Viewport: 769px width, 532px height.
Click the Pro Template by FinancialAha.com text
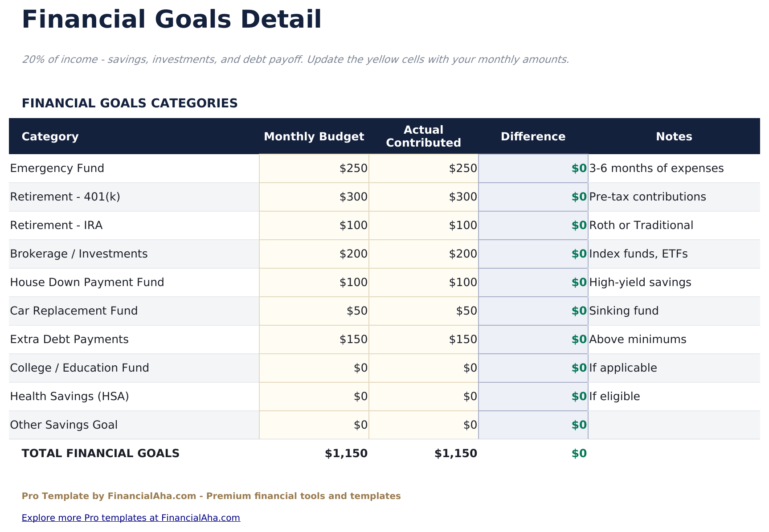point(211,495)
